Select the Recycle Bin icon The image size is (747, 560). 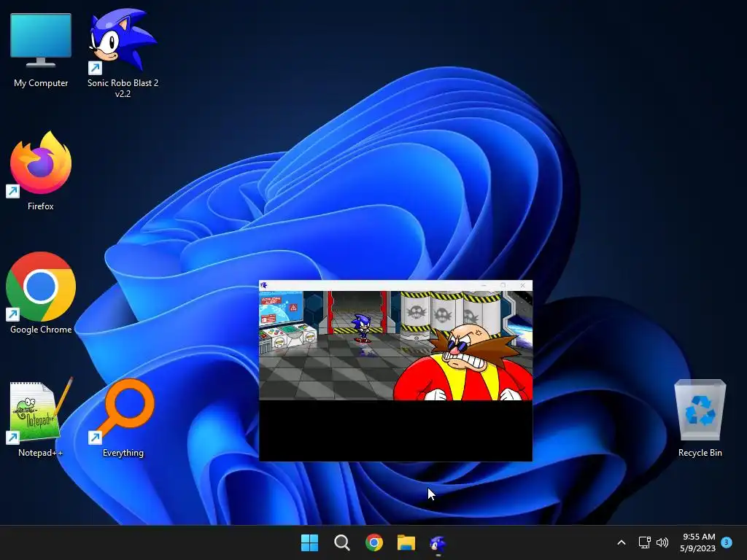click(x=700, y=418)
